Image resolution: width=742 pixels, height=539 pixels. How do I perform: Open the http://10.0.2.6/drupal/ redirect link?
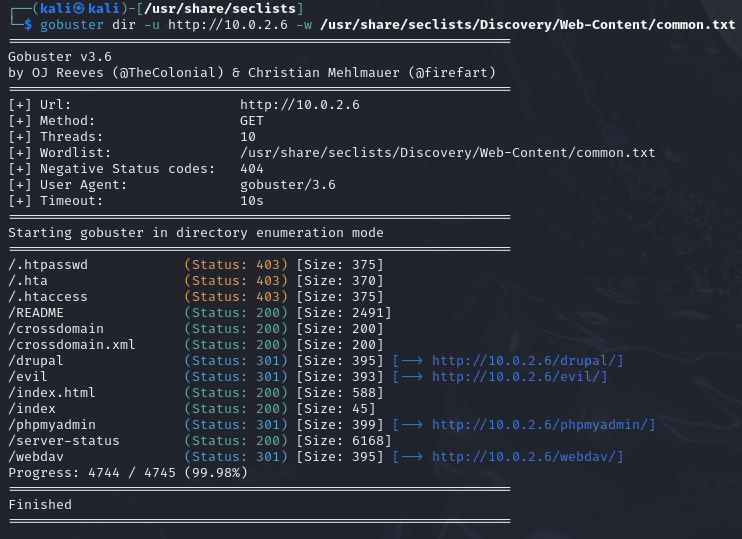[527, 361]
